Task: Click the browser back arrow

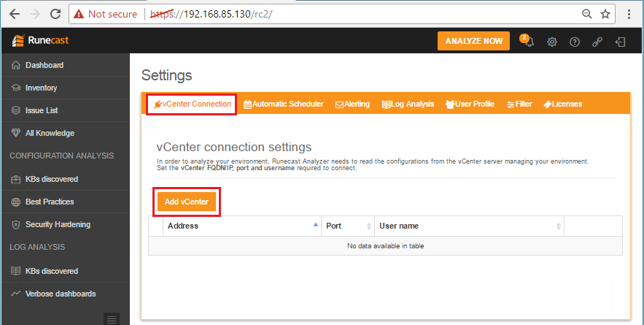Action: coord(15,14)
